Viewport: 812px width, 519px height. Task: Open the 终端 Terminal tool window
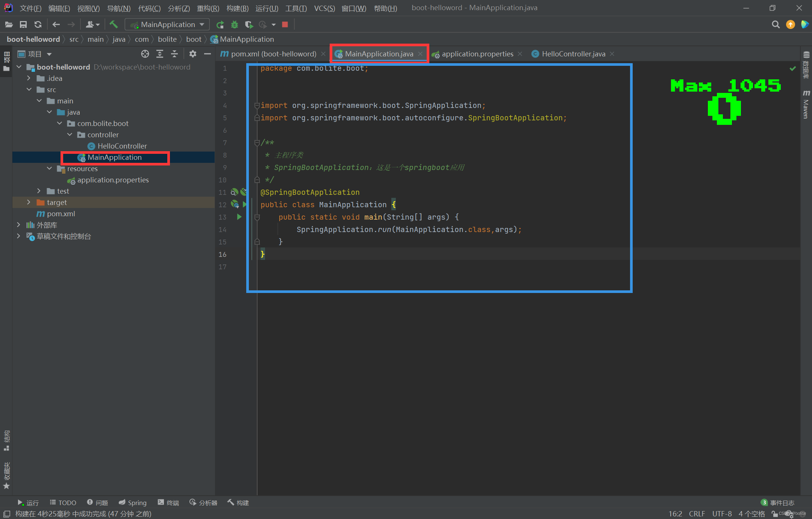pos(168,503)
